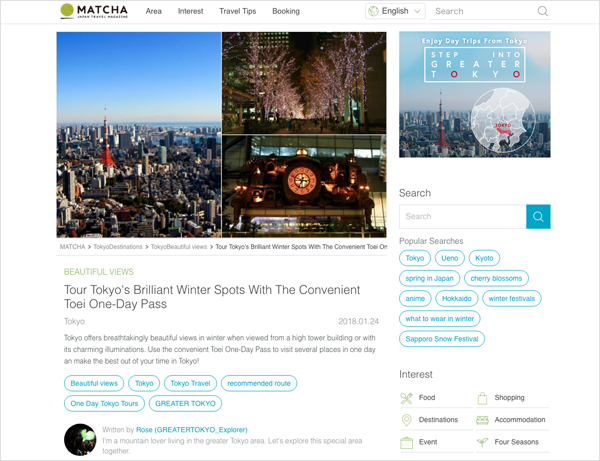Choose Hokkaido popular search
Image resolution: width=600 pixels, height=461 pixels.
coord(457,299)
